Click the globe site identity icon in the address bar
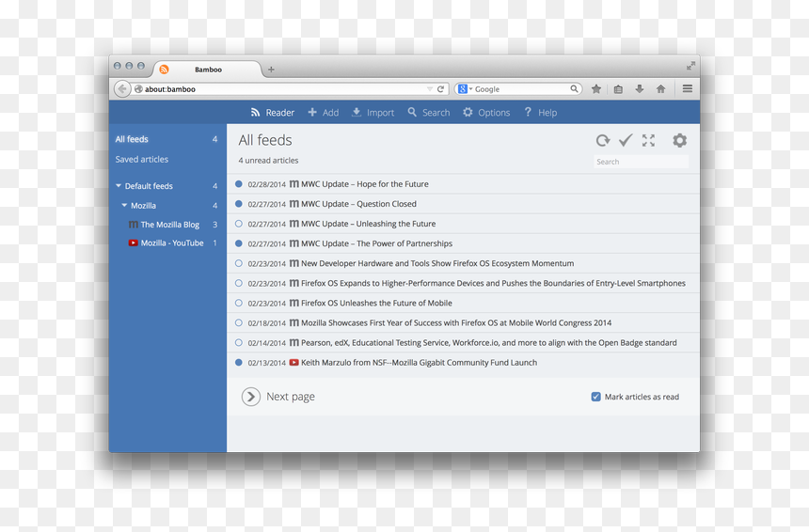Viewport: 809px width, 532px height. [138, 88]
